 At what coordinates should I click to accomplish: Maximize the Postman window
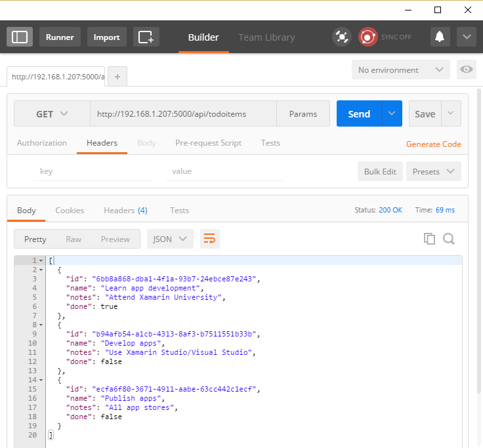[x=438, y=10]
